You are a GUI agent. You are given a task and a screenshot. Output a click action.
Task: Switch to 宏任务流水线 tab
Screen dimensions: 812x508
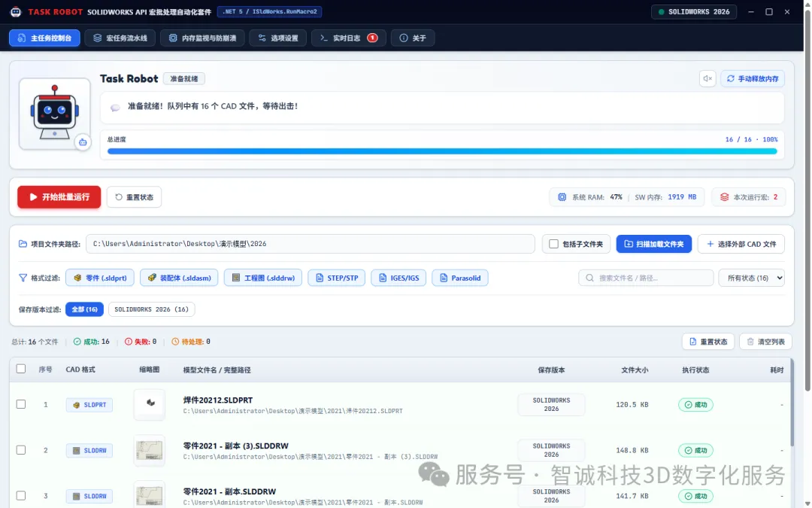[x=120, y=38]
